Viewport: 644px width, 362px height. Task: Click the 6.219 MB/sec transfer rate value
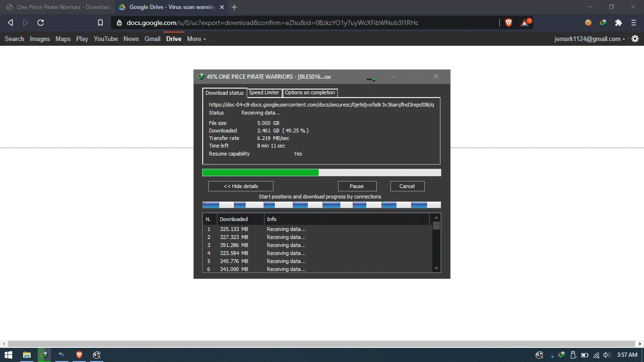(273, 138)
